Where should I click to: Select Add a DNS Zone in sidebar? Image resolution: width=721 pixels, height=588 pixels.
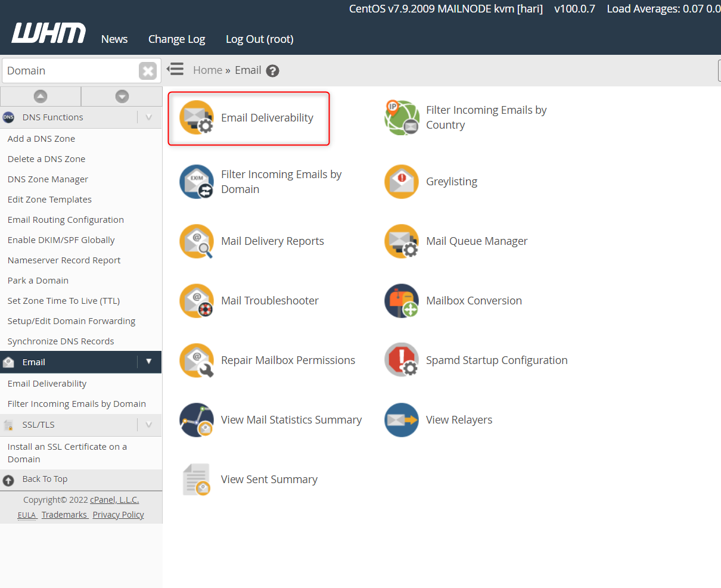(41, 139)
